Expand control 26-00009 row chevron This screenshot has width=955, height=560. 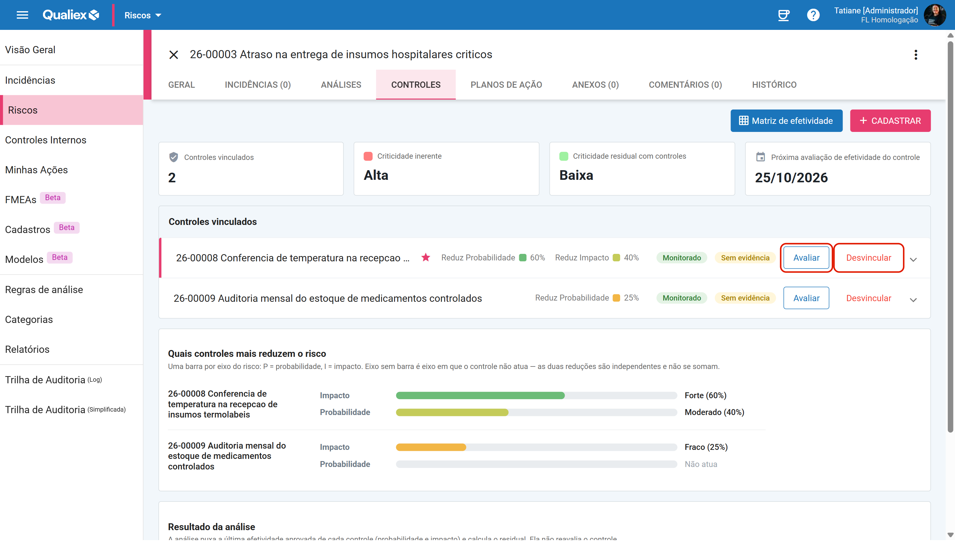[x=913, y=300]
